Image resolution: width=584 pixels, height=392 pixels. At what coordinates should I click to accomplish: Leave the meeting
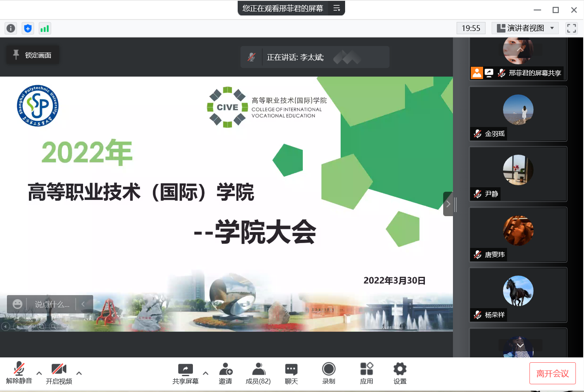(x=552, y=373)
